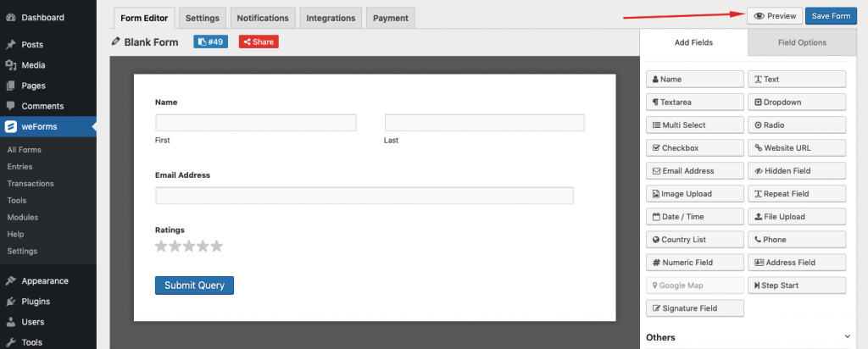Select the first rating star
Image resolution: width=868 pixels, height=349 pixels.
tap(161, 247)
